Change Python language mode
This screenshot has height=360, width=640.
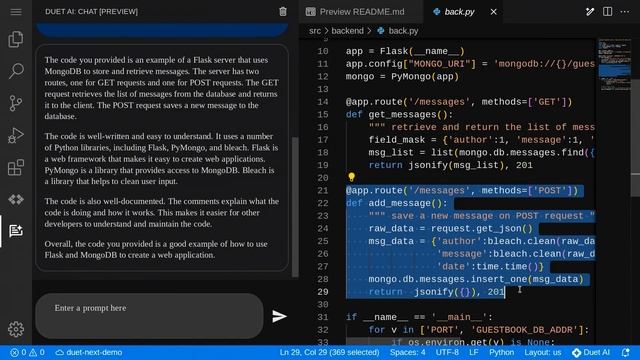[x=502, y=352]
